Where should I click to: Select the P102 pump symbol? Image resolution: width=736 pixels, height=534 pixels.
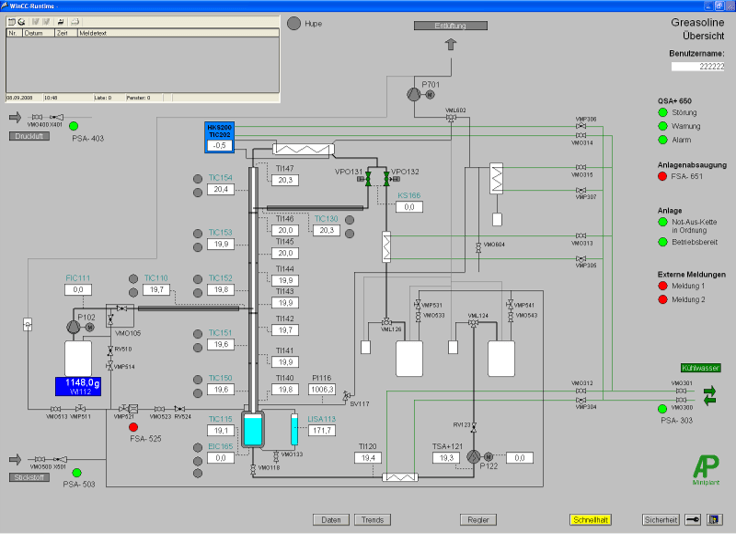point(73,327)
